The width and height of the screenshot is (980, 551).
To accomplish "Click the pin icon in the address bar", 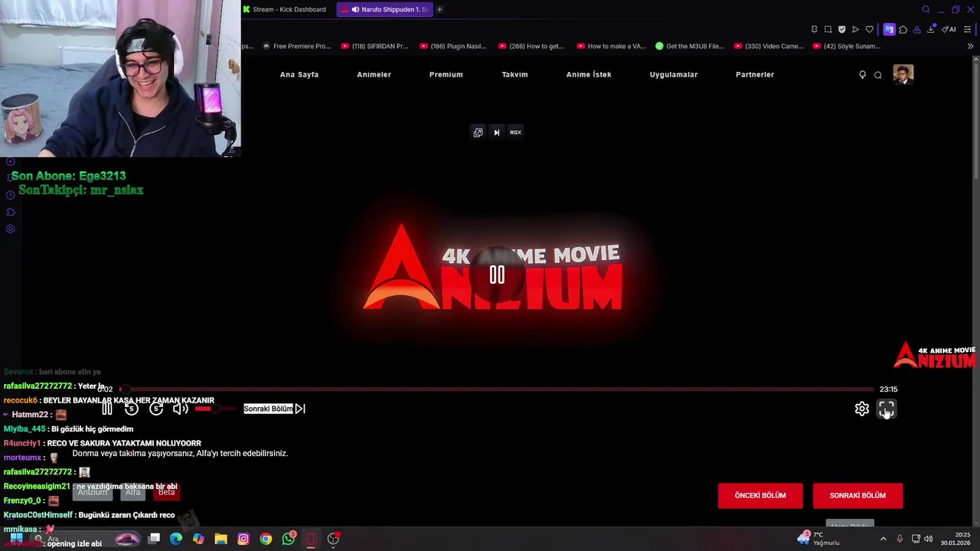I will (814, 29).
